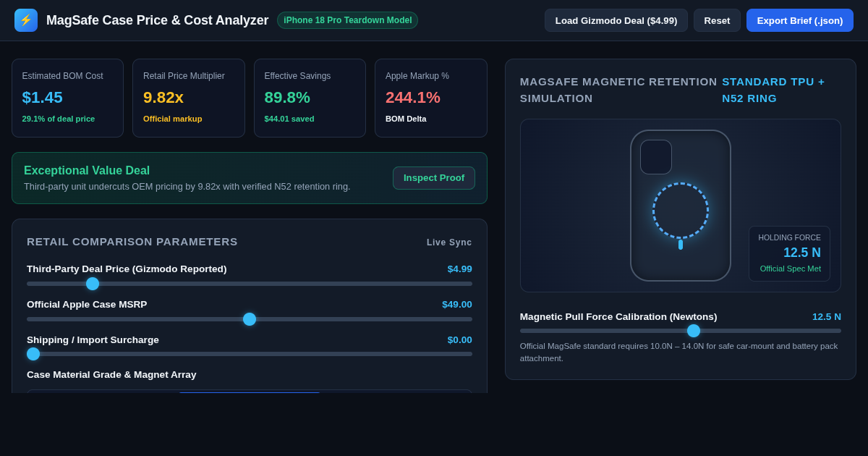
Task: Select the Apple Markup % card
Action: point(431,98)
